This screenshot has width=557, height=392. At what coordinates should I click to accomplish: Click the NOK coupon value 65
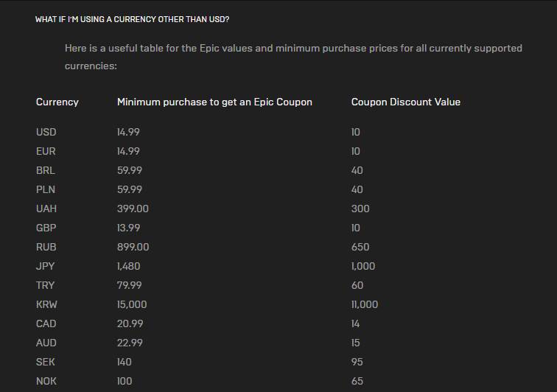[357, 381]
